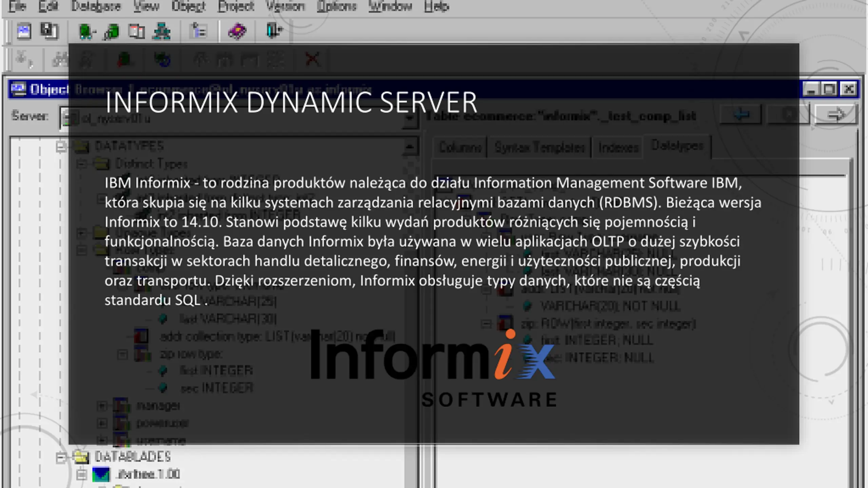868x488 pixels.
Task: Open the Server dropdown arrow
Action: [410, 118]
